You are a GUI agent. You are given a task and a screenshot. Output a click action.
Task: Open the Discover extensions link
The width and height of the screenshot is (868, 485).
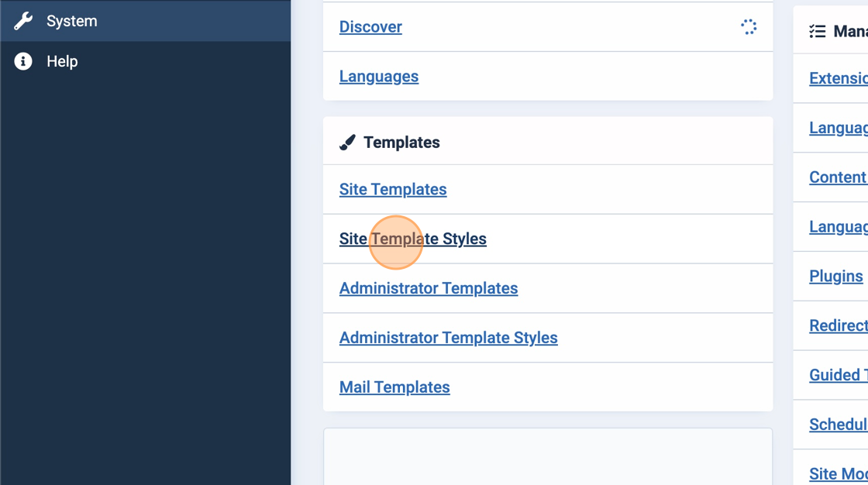tap(370, 27)
